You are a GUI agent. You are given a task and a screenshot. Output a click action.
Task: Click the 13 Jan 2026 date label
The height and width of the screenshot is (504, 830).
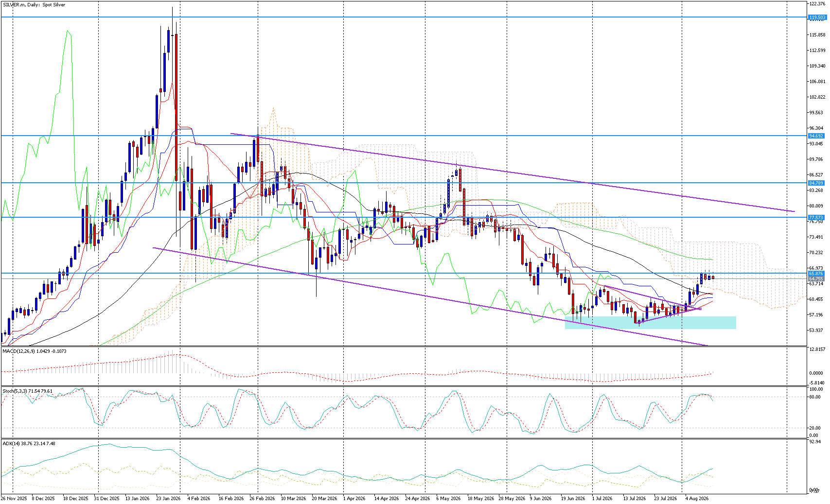pos(138,499)
